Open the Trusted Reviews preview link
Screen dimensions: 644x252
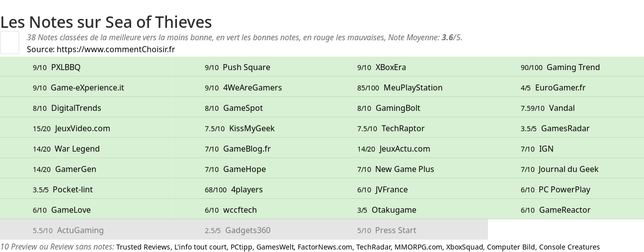[143, 247]
